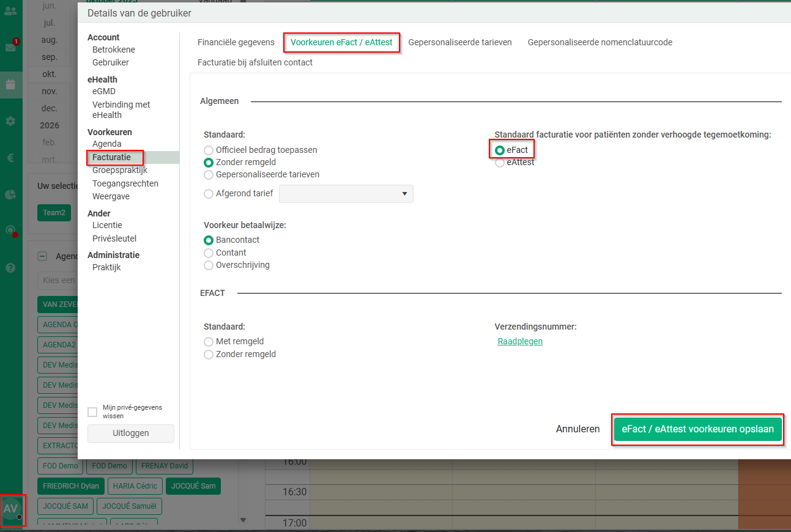Save with 'eFact / eAttest voorkeuren opslaan'

pos(697,429)
